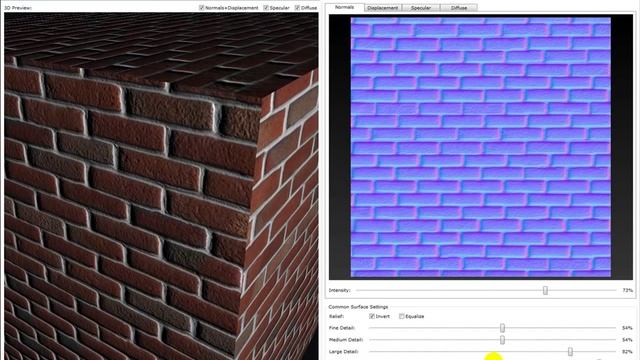This screenshot has width=640, height=360.
Task: Click the Relief label
Action: (337, 316)
